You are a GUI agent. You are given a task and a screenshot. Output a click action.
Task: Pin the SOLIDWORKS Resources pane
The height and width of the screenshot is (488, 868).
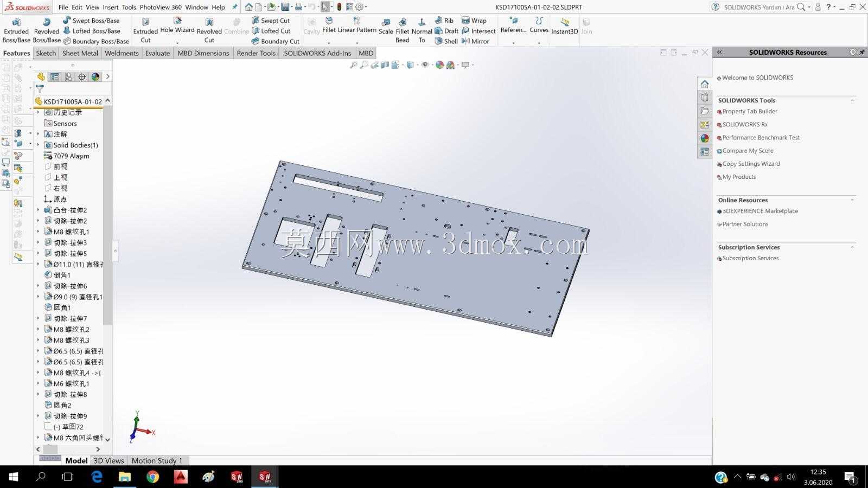(862, 52)
